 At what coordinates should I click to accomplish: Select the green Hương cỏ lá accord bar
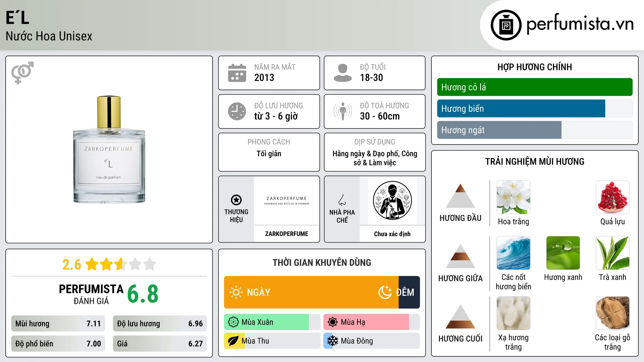pos(535,87)
